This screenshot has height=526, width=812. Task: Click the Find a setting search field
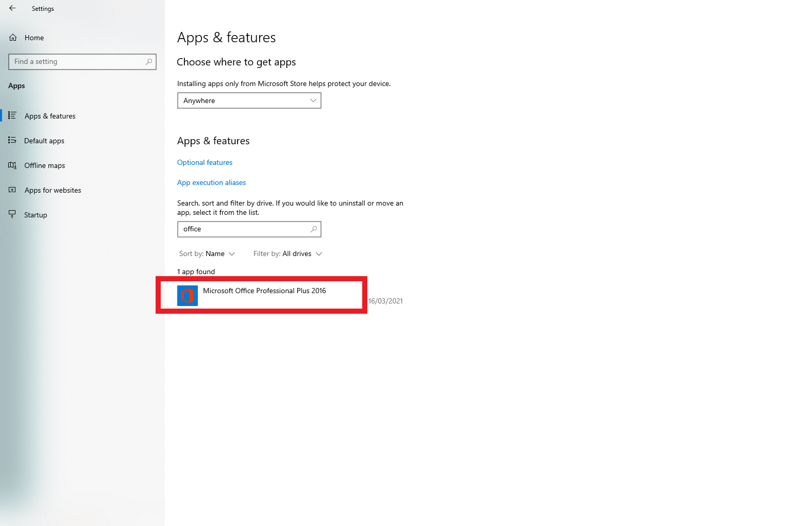pyautogui.click(x=82, y=62)
